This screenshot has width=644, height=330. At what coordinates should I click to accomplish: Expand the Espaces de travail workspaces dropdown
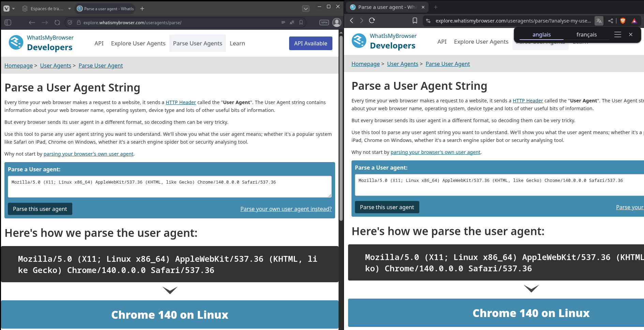click(70, 9)
